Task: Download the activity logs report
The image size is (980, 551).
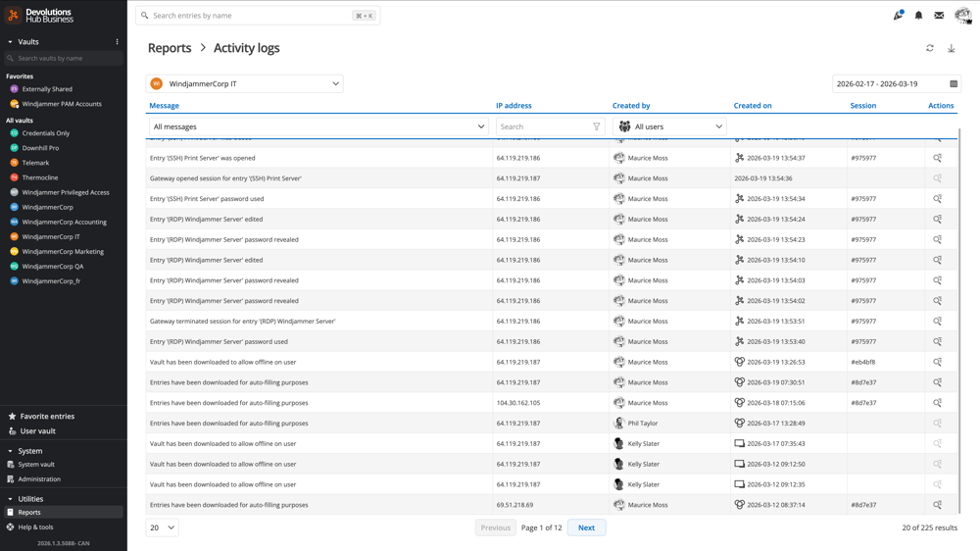Action: [952, 48]
